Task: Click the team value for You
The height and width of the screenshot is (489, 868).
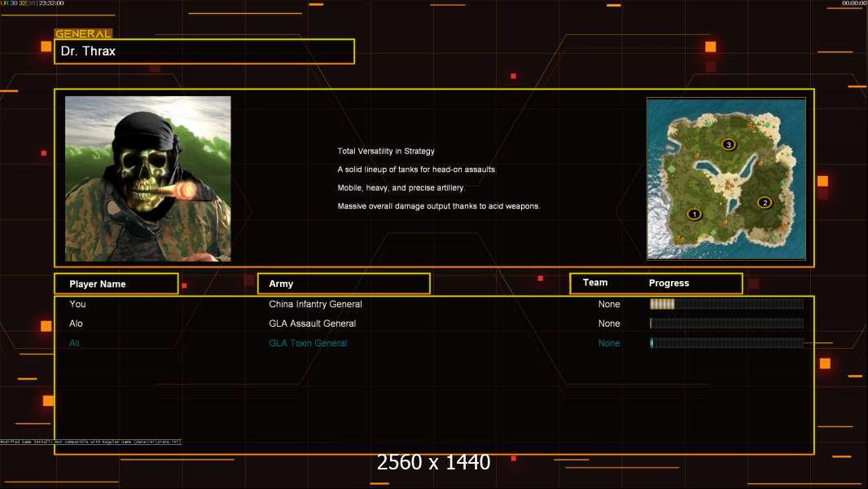Action: click(x=609, y=304)
